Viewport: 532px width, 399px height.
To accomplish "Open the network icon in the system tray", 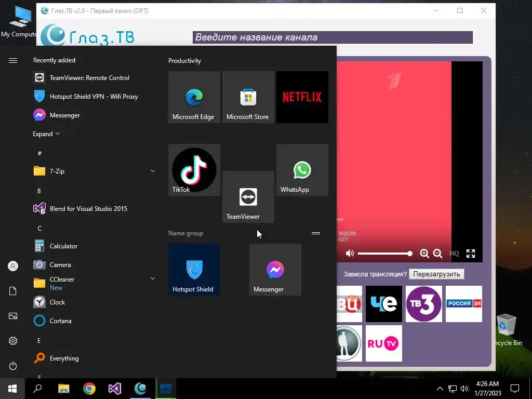I will 453,389.
